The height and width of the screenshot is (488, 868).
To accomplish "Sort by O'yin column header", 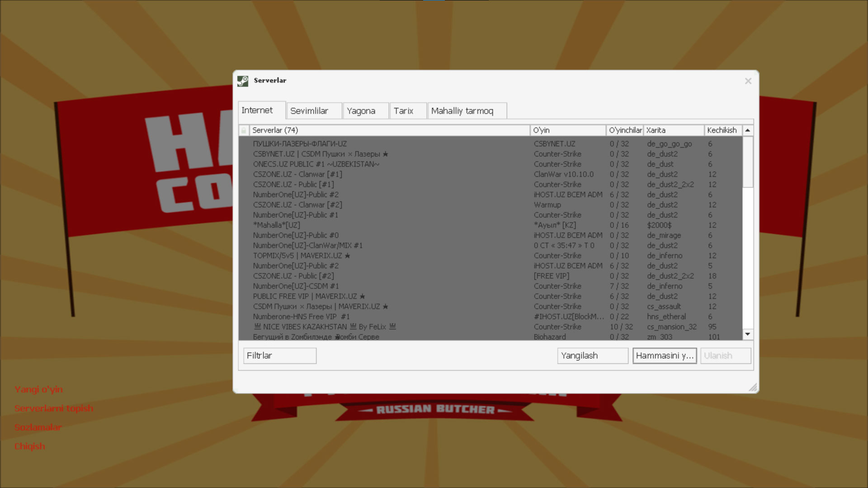I will [568, 131].
